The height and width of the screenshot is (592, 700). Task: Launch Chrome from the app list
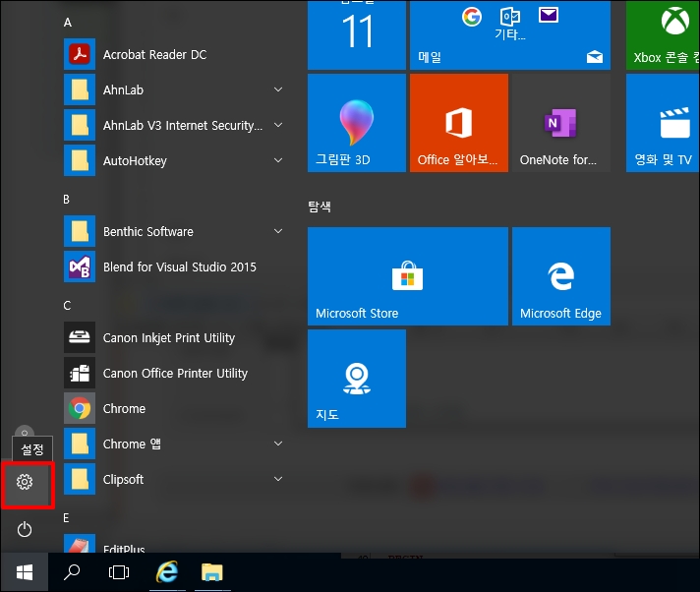174,408
